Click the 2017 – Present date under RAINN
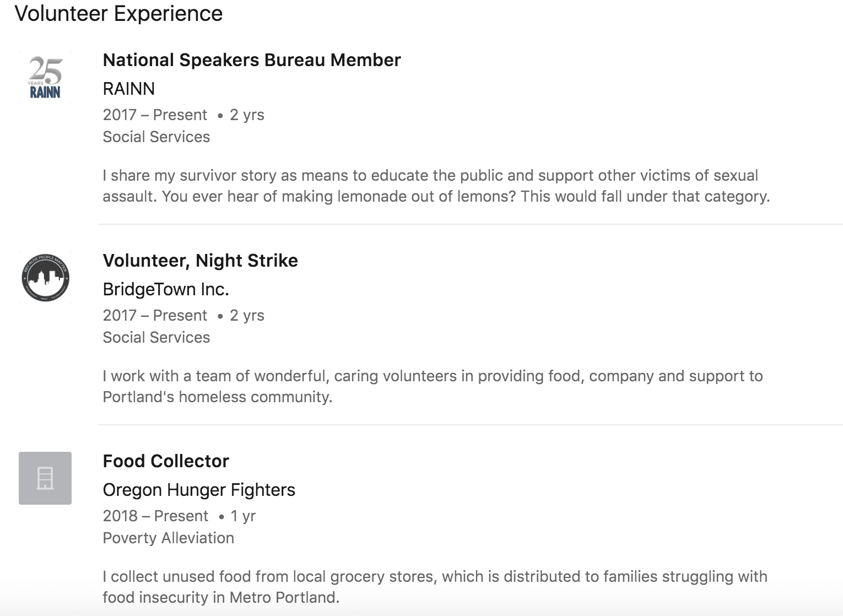 [155, 115]
